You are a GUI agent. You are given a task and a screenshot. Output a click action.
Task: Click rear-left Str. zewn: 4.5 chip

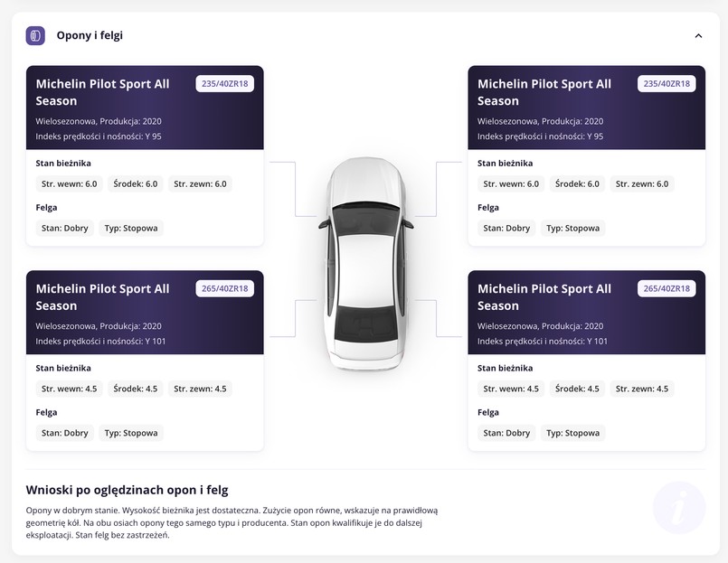(199, 389)
